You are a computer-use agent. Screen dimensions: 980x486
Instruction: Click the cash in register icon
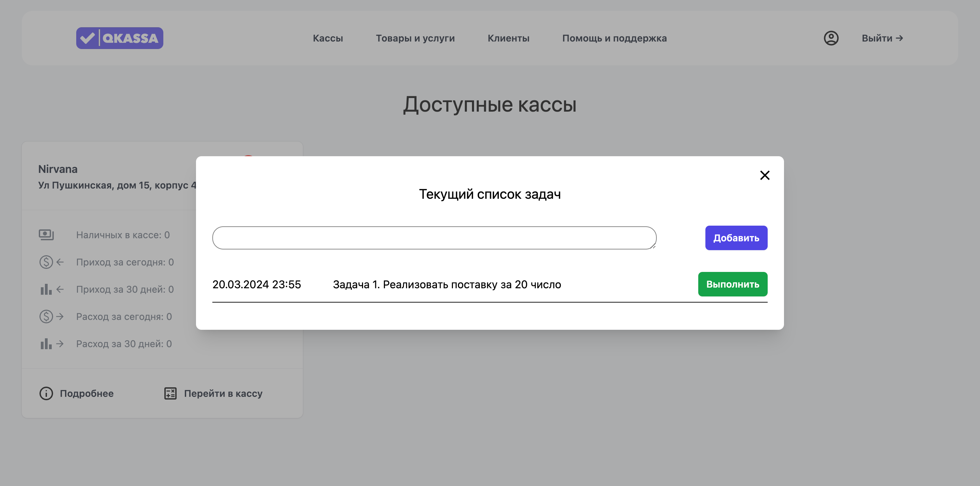[x=46, y=235]
